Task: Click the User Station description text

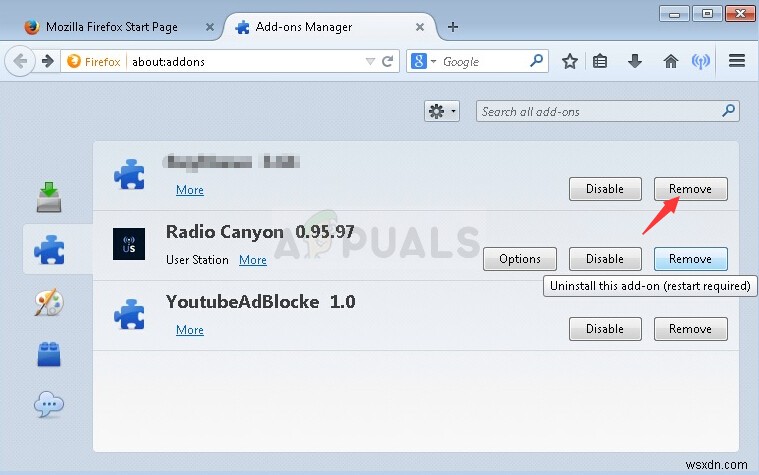Action: point(197,260)
